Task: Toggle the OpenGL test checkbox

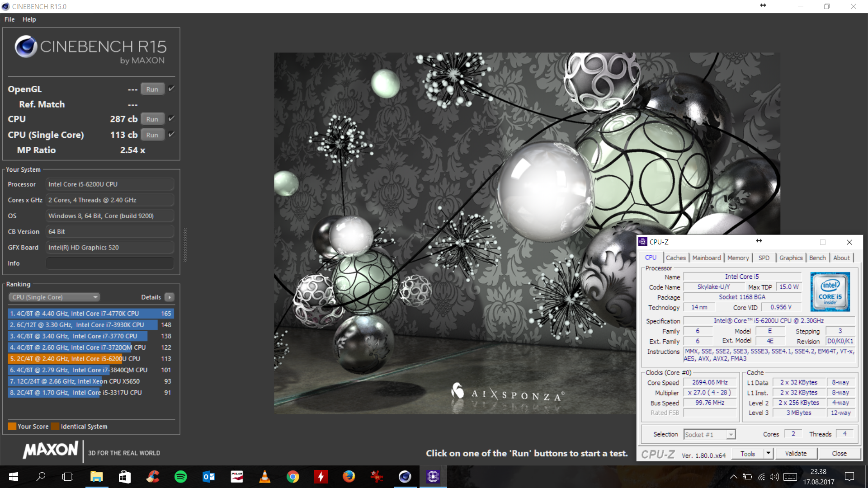Action: (171, 89)
